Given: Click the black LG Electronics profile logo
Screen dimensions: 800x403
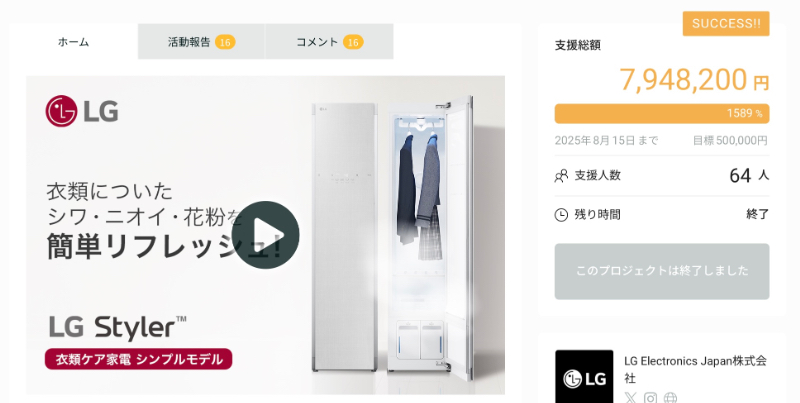Looking at the screenshot, I should click(x=584, y=376).
